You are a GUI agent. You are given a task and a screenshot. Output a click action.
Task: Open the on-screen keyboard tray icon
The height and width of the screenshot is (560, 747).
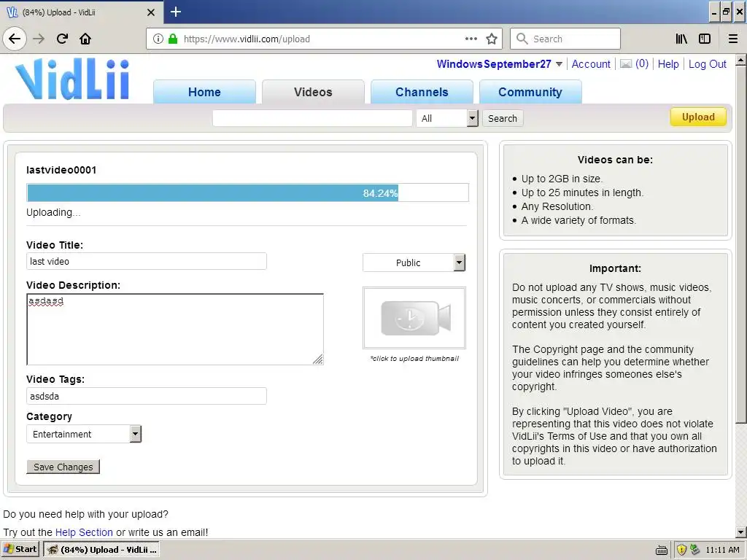click(662, 550)
